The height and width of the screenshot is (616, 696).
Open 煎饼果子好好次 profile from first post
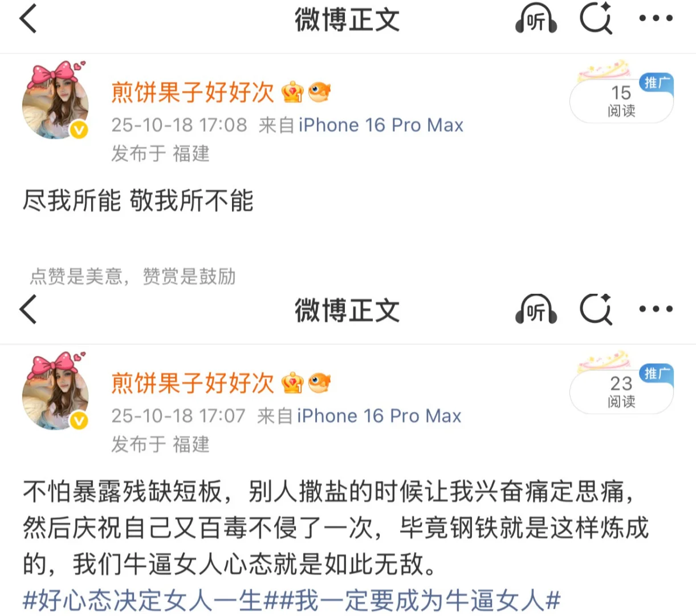click(193, 92)
